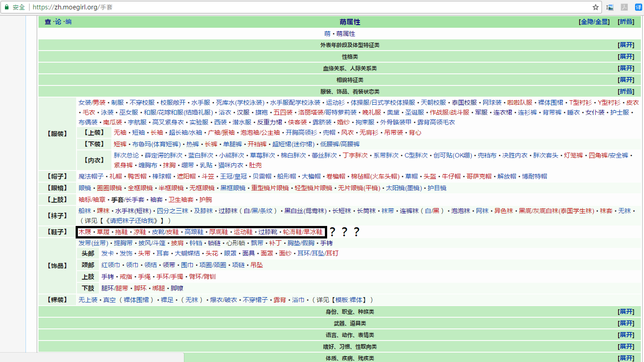Expand the 性格类 section
This screenshot has width=644, height=362.
(x=625, y=56)
